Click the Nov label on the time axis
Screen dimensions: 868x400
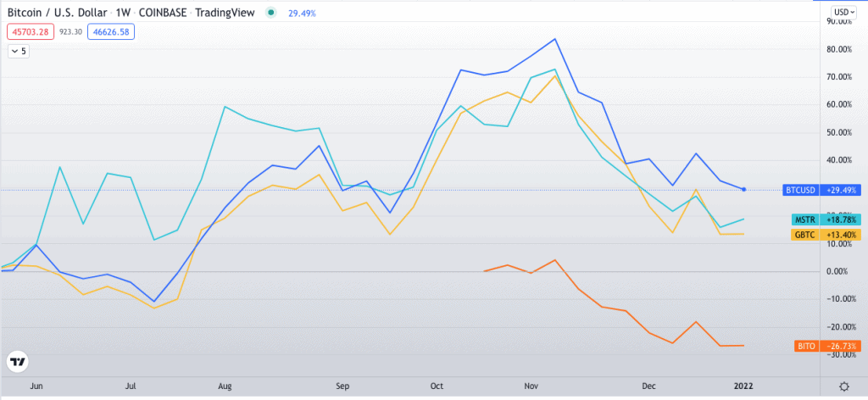pyautogui.click(x=531, y=386)
